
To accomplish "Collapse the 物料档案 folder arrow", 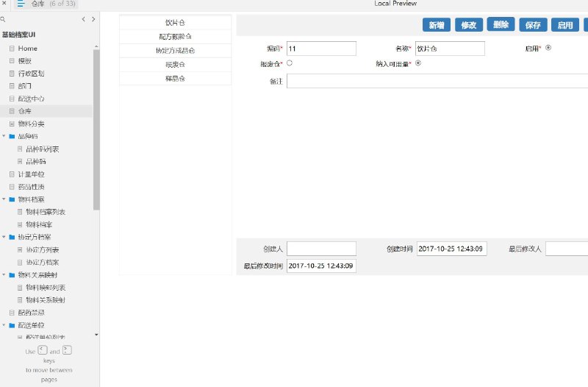I will click(4, 199).
